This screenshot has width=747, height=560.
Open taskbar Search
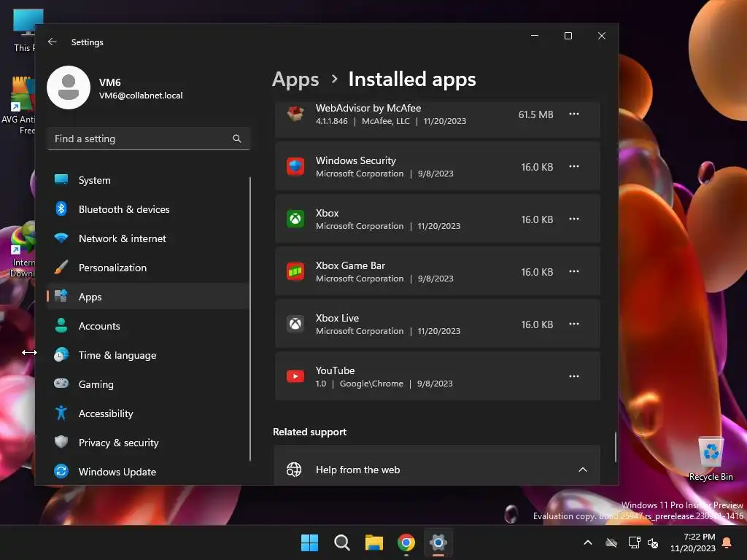[341, 542]
